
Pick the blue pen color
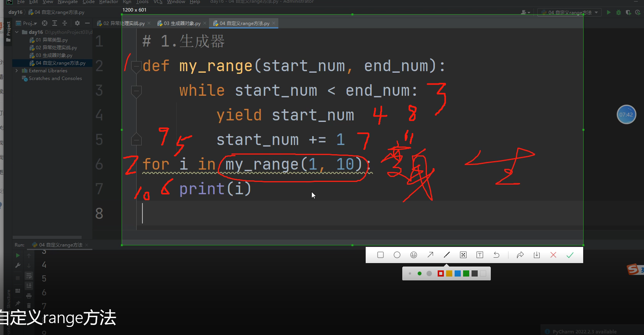[x=458, y=273]
